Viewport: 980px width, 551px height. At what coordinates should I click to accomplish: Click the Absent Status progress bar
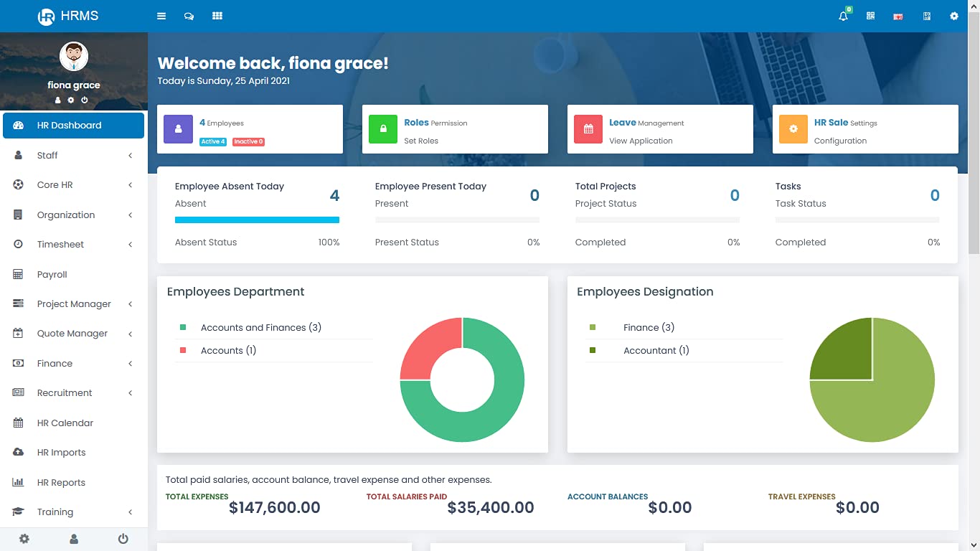tap(257, 220)
